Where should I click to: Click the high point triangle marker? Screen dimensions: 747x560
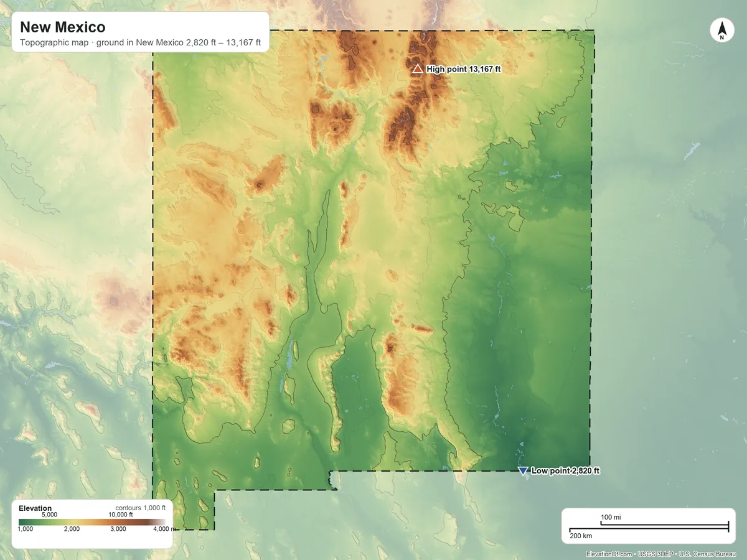pyautogui.click(x=418, y=69)
